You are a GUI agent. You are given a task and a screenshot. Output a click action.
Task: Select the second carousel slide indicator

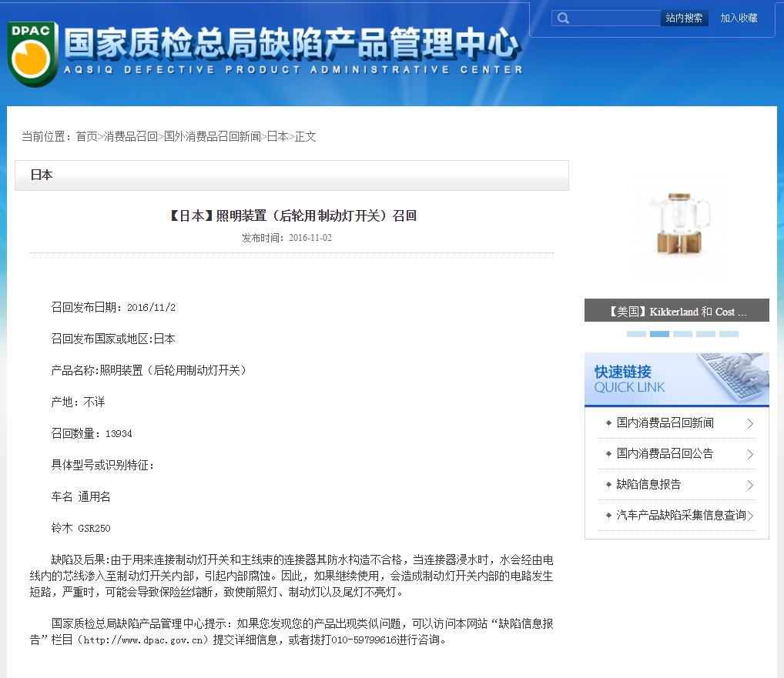[659, 334]
